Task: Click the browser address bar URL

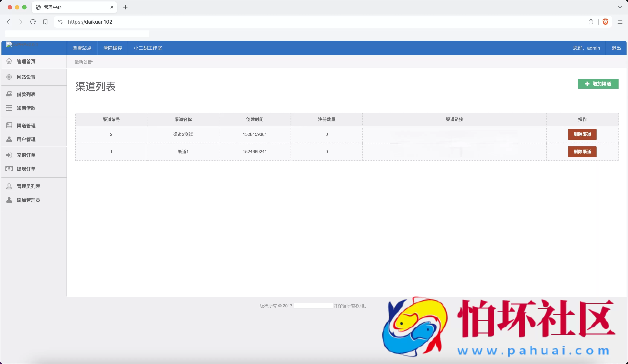Action: pos(90,22)
